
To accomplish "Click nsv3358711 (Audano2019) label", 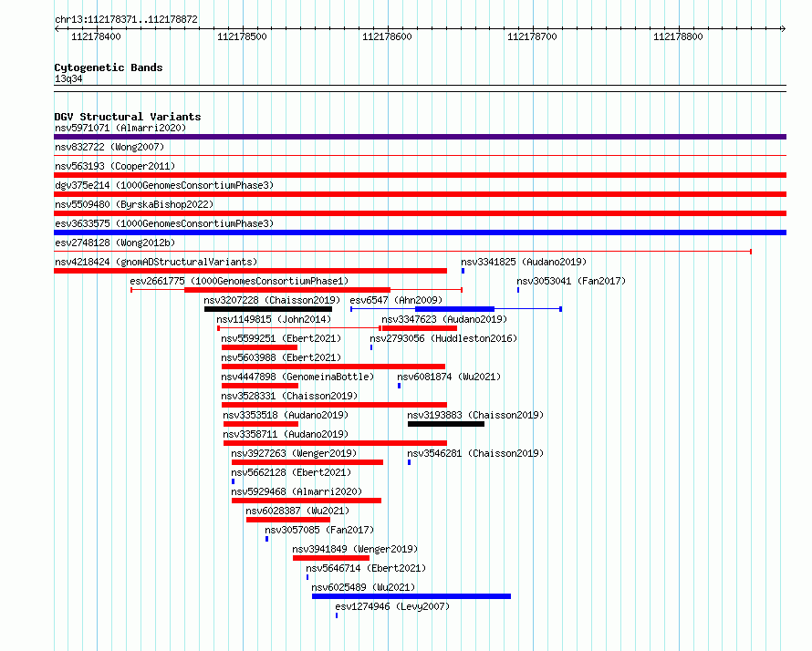I will point(286,434).
